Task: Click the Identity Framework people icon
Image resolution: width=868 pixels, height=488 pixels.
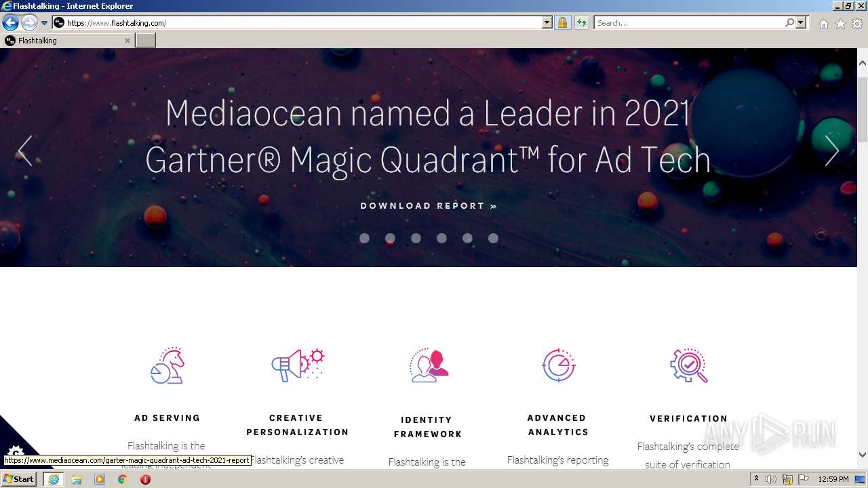Action: pyautogui.click(x=429, y=365)
